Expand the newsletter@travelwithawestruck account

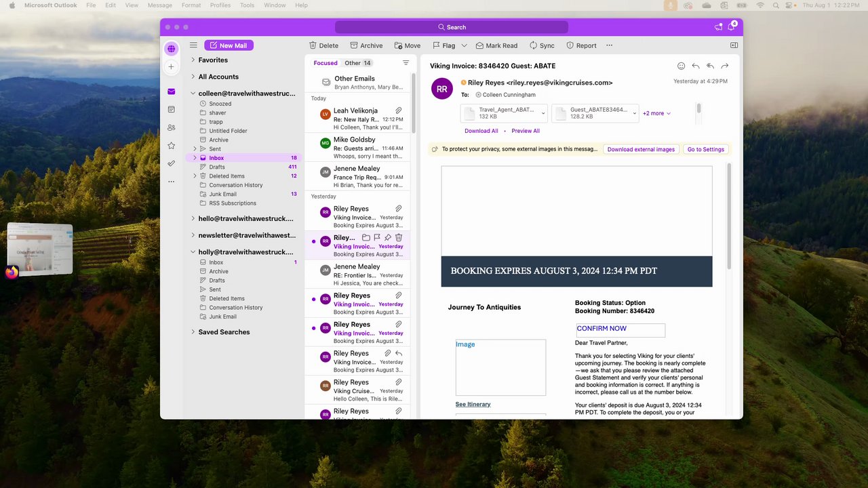pyautogui.click(x=193, y=236)
